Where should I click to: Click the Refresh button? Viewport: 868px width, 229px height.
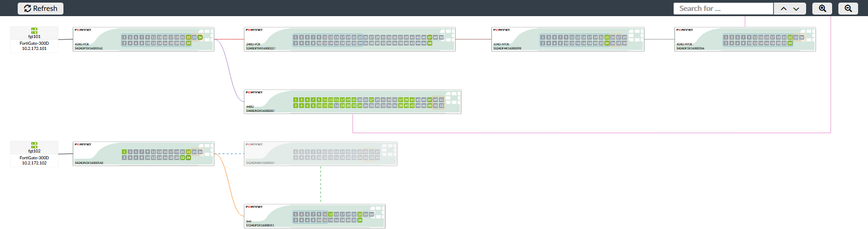(41, 8)
